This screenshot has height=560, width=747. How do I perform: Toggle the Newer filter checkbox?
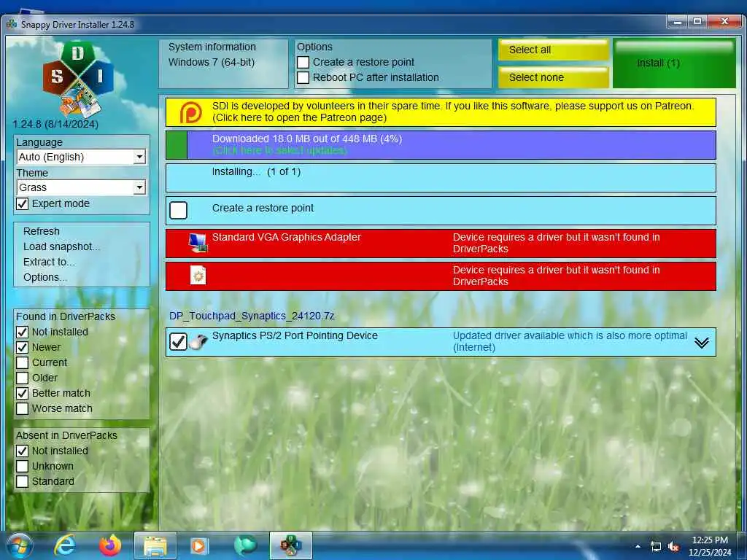click(x=23, y=347)
